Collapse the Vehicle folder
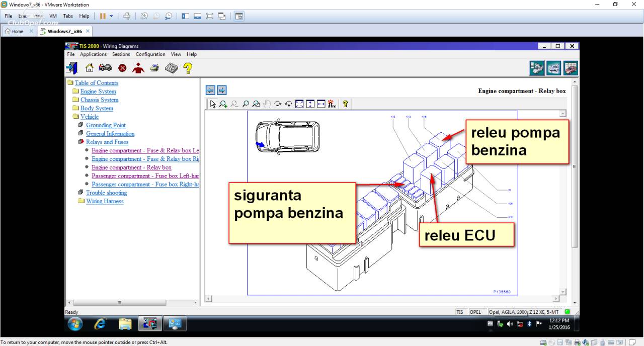The width and height of the screenshot is (644, 346). 90,117
